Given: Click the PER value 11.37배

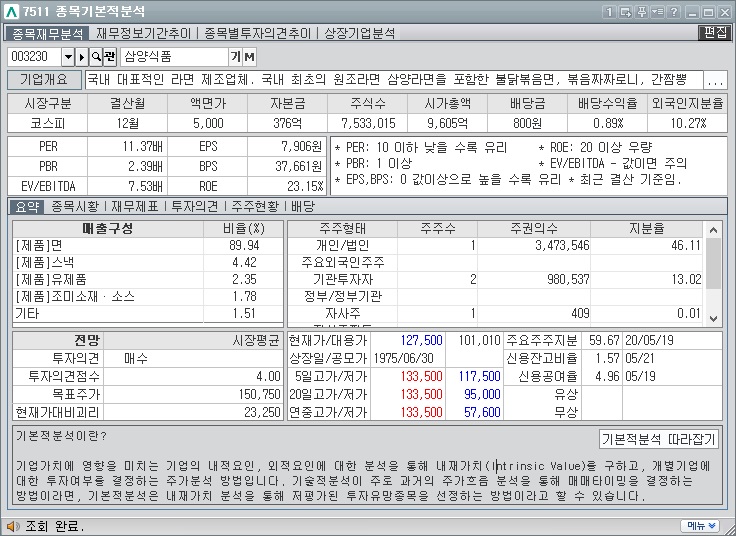Looking at the screenshot, I should point(142,147).
